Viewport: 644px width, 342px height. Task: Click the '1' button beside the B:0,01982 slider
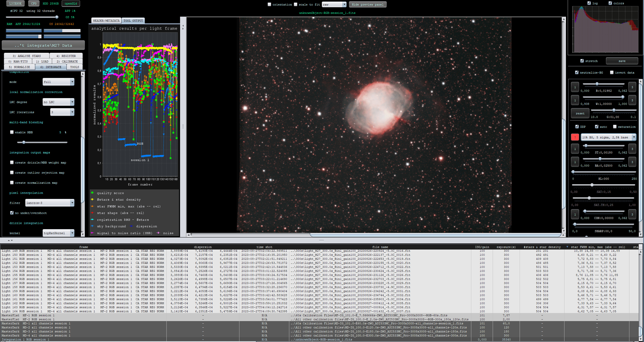575,87
